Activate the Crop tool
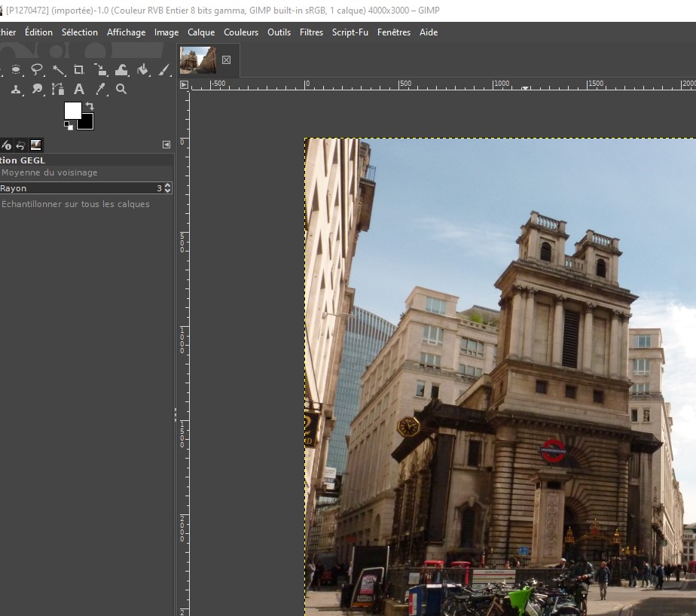The height and width of the screenshot is (616, 696). [79, 70]
